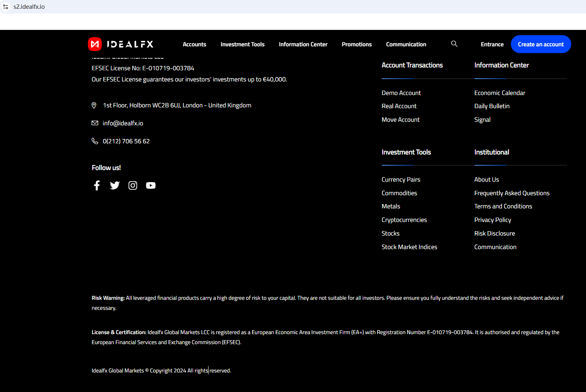Open the Move Account link
Screen dimensions: 586x392
click(x=401, y=120)
